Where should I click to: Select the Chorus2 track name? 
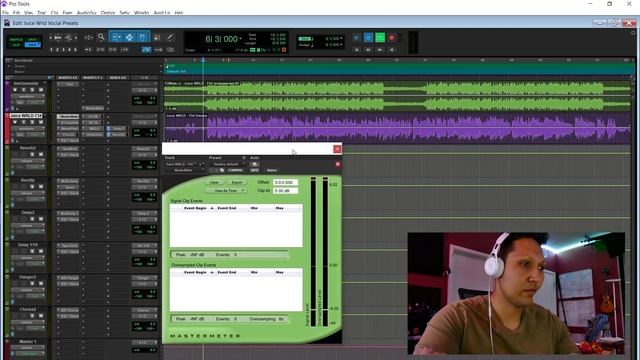coord(28,309)
